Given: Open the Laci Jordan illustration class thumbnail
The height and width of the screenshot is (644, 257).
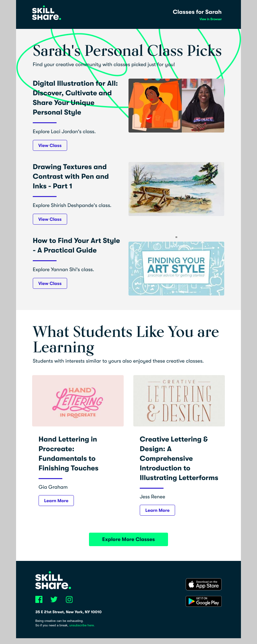Looking at the screenshot, I should click(176, 106).
